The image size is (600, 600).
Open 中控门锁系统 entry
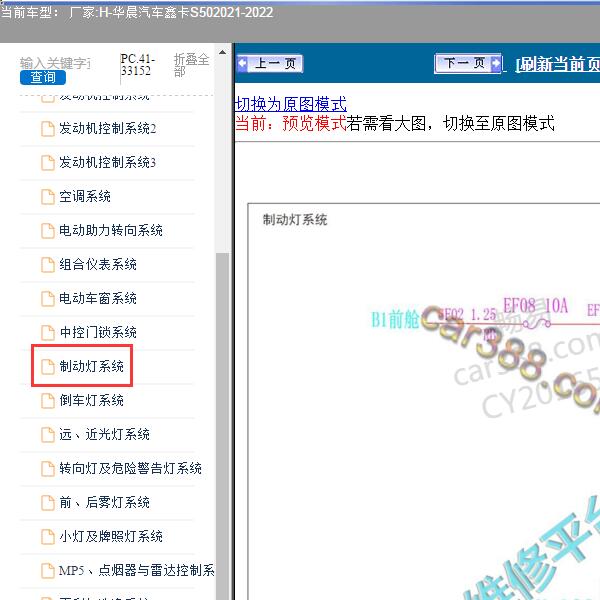[98, 332]
